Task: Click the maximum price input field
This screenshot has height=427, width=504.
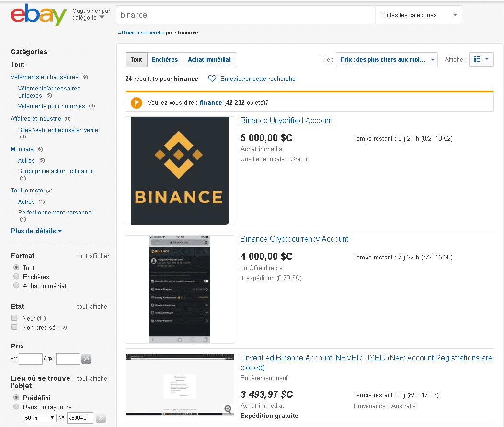Action: pos(68,359)
